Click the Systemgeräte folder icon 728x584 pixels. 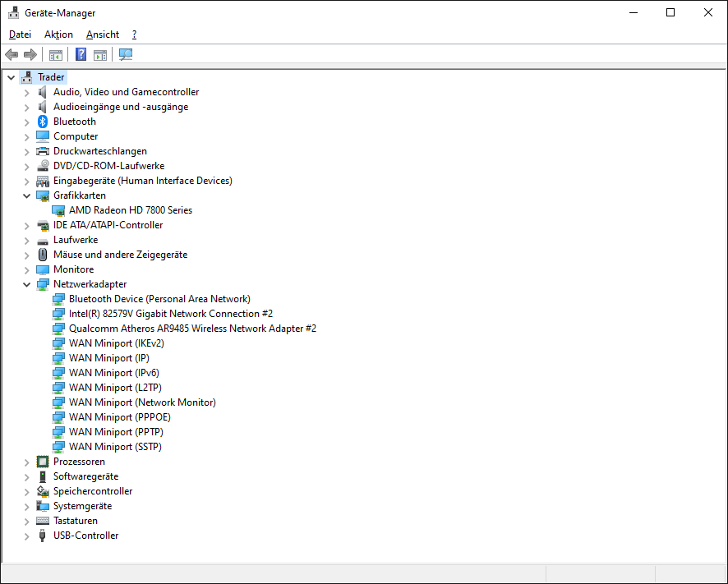coord(43,506)
